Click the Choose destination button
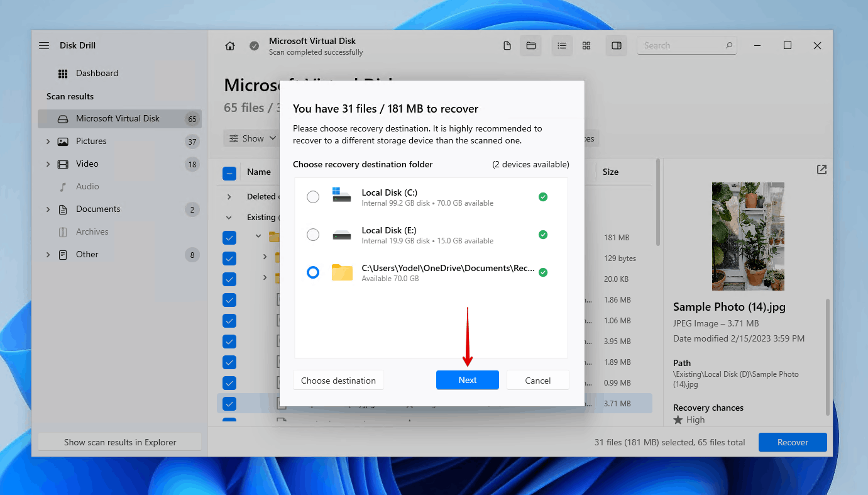Viewport: 868px width, 495px height. (x=338, y=381)
